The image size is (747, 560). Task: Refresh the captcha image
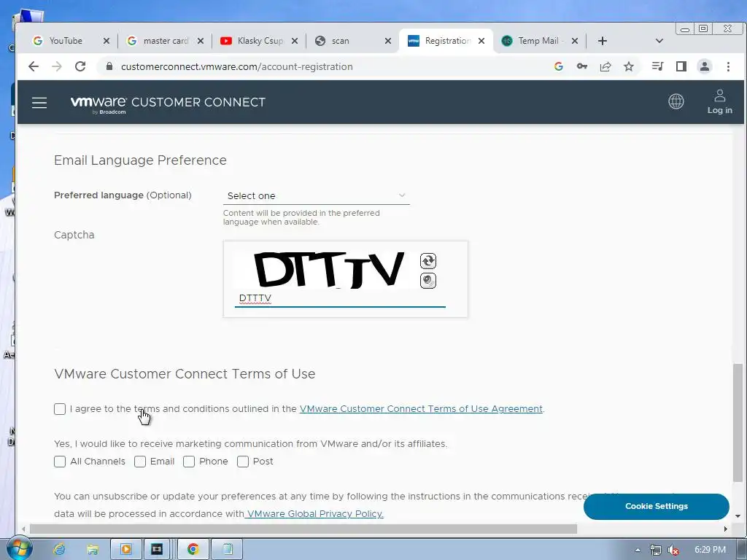[427, 261]
